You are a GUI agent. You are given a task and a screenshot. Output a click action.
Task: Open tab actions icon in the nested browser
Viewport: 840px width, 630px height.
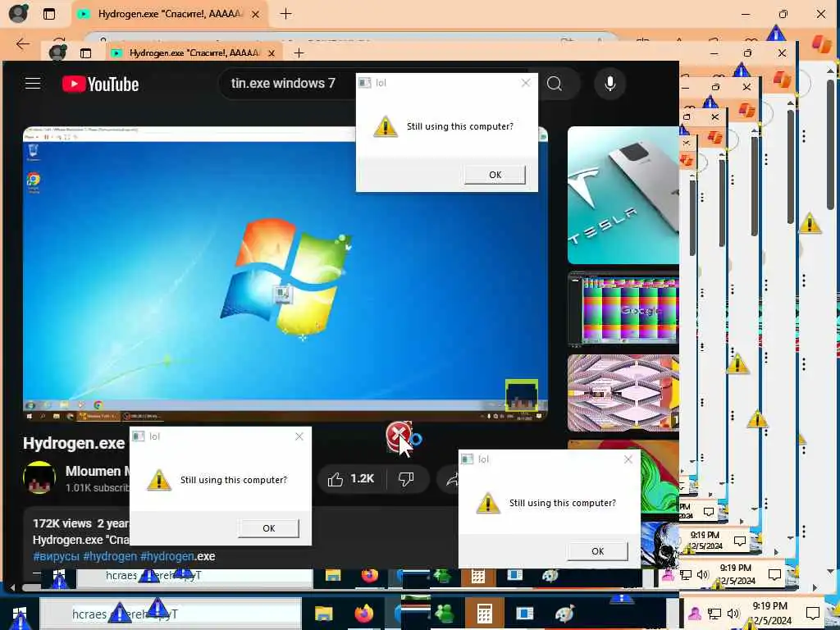pos(85,53)
